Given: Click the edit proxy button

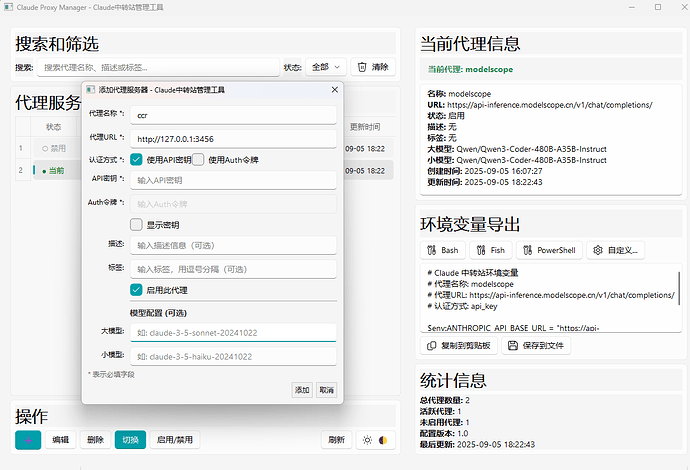Looking at the screenshot, I should (x=61, y=440).
